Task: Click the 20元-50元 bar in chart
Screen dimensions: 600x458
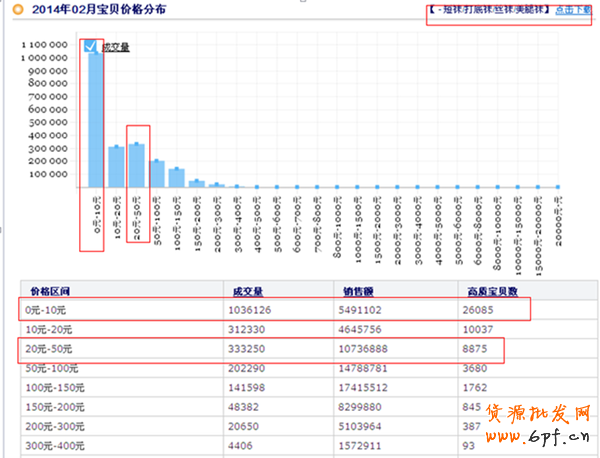Action: pos(137,165)
